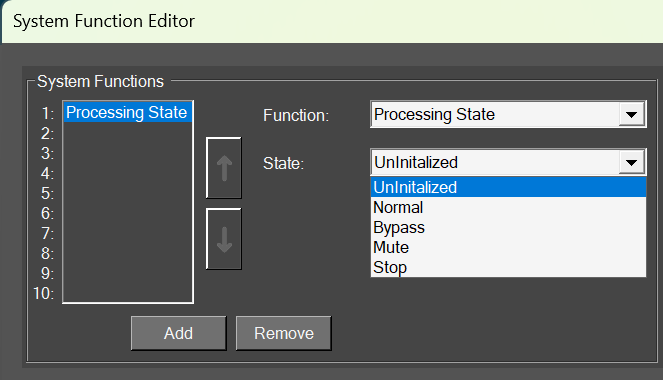
Task: Choose Stop in State list
Action: tap(508, 267)
